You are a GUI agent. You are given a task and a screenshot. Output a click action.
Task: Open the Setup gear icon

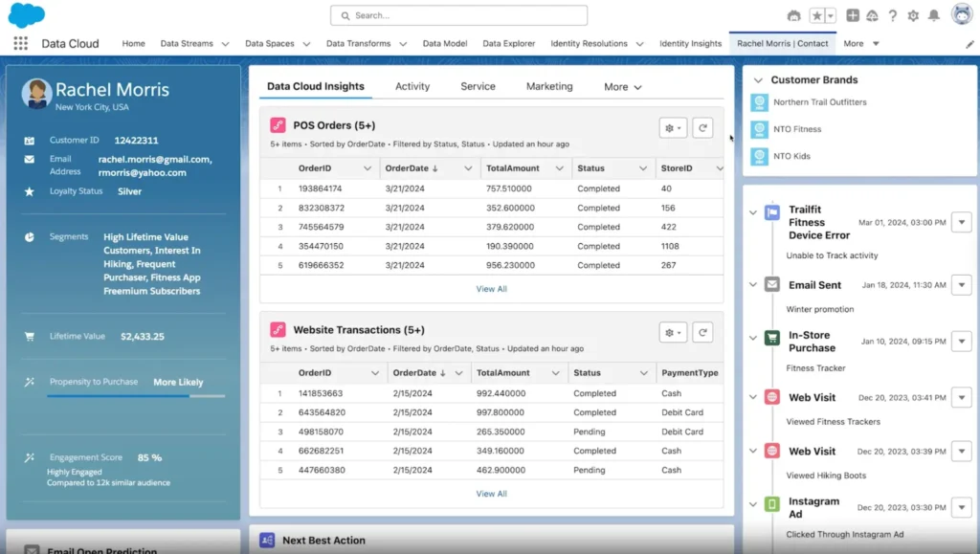913,15
